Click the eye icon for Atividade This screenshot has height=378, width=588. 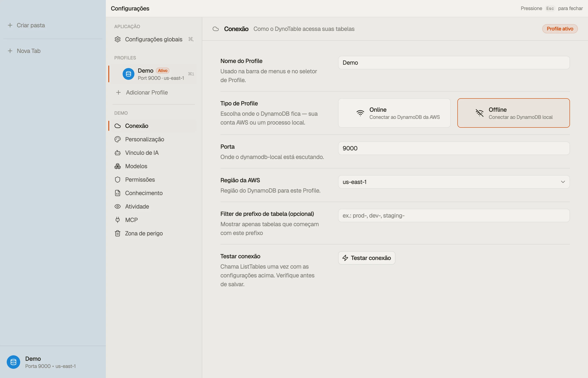pos(118,206)
